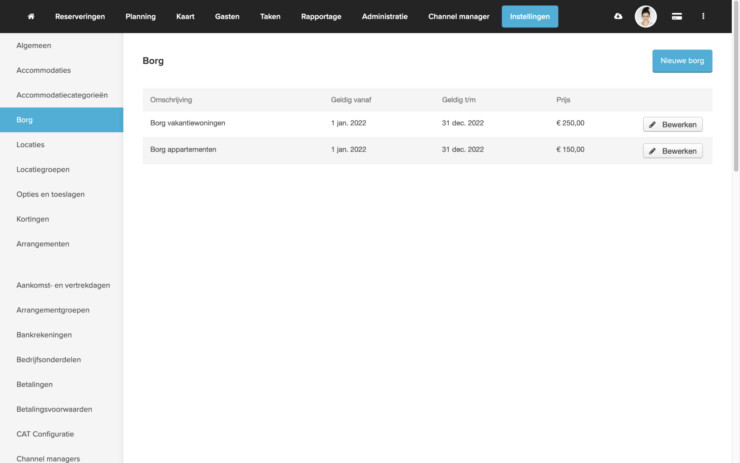The height and width of the screenshot is (463, 740).
Task: Open the Planning menu
Action: click(x=140, y=17)
